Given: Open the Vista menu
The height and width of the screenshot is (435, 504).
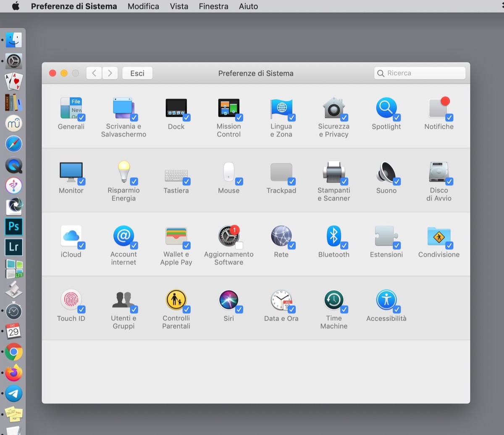Looking at the screenshot, I should pyautogui.click(x=179, y=6).
